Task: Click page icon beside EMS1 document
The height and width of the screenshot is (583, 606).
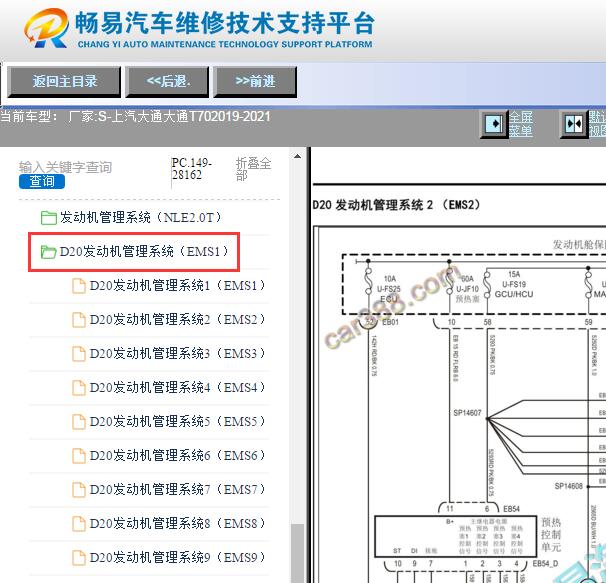Action: tap(79, 286)
